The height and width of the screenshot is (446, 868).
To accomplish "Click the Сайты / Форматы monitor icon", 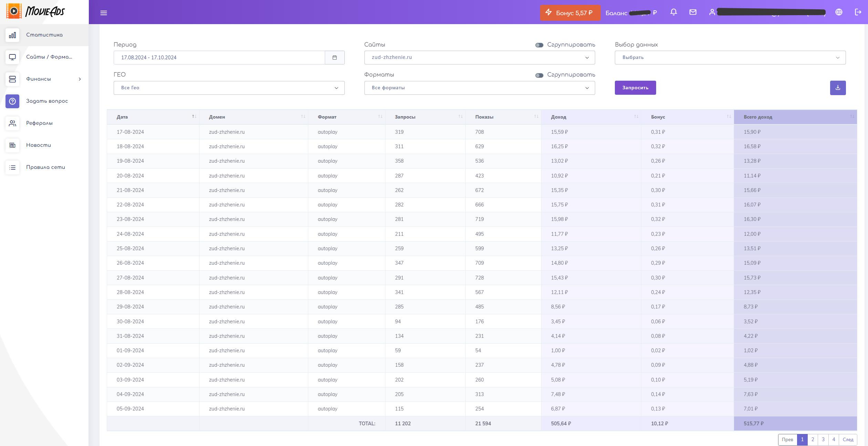I will pyautogui.click(x=12, y=57).
